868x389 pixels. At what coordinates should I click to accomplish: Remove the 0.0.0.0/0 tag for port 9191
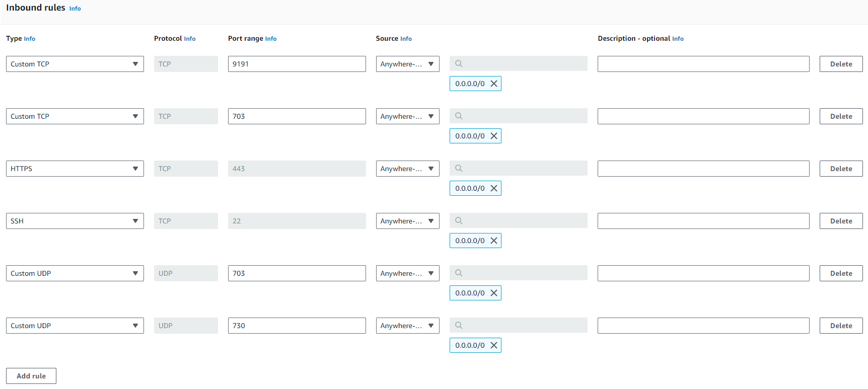click(494, 84)
